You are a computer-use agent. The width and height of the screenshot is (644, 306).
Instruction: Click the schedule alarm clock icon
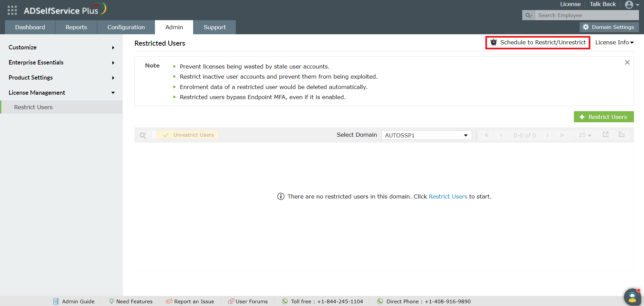point(493,42)
